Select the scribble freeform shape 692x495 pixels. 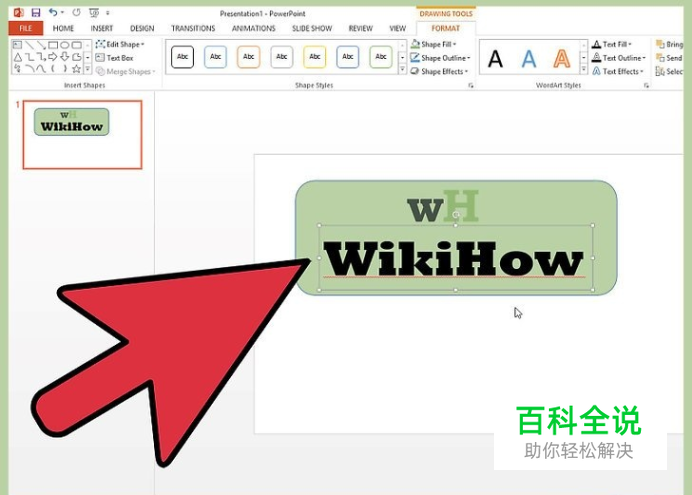coord(18,68)
